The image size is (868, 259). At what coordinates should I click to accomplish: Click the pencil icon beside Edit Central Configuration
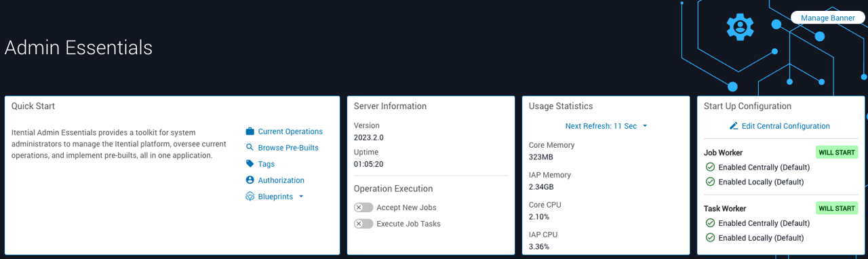tap(733, 126)
